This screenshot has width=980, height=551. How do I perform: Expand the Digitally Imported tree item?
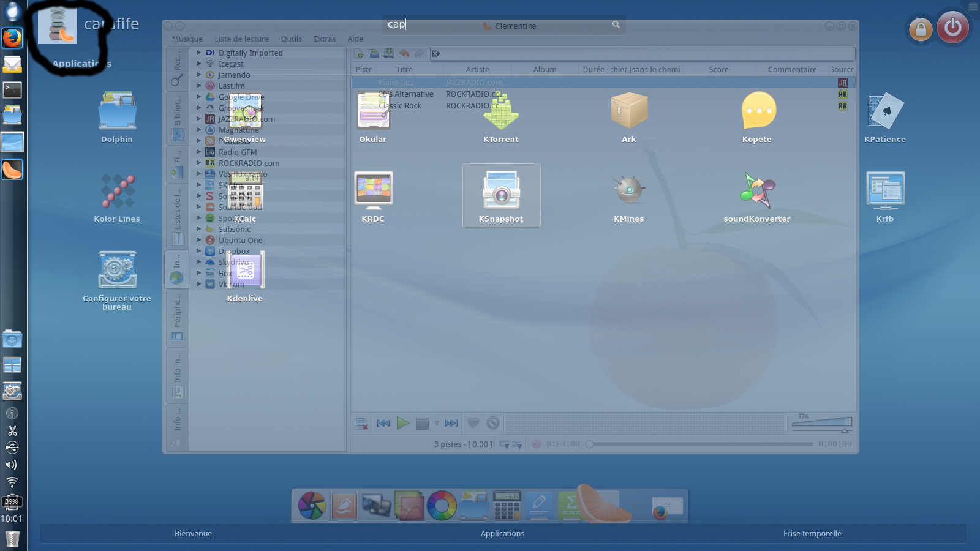pyautogui.click(x=198, y=53)
